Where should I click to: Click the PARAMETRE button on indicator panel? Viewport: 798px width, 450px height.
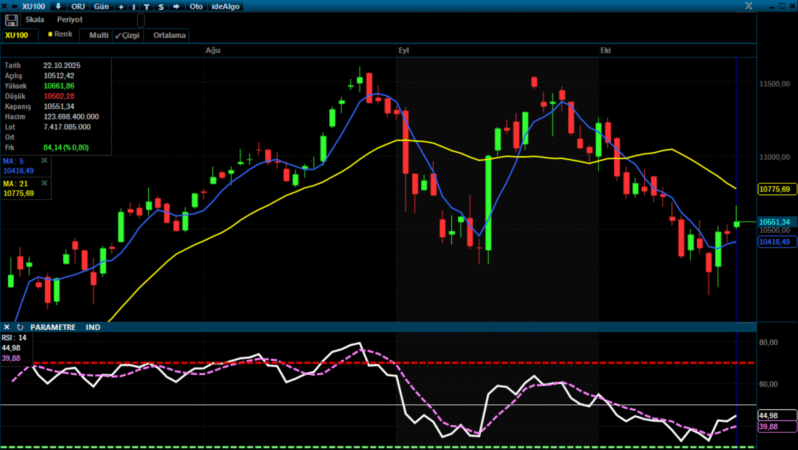53,327
